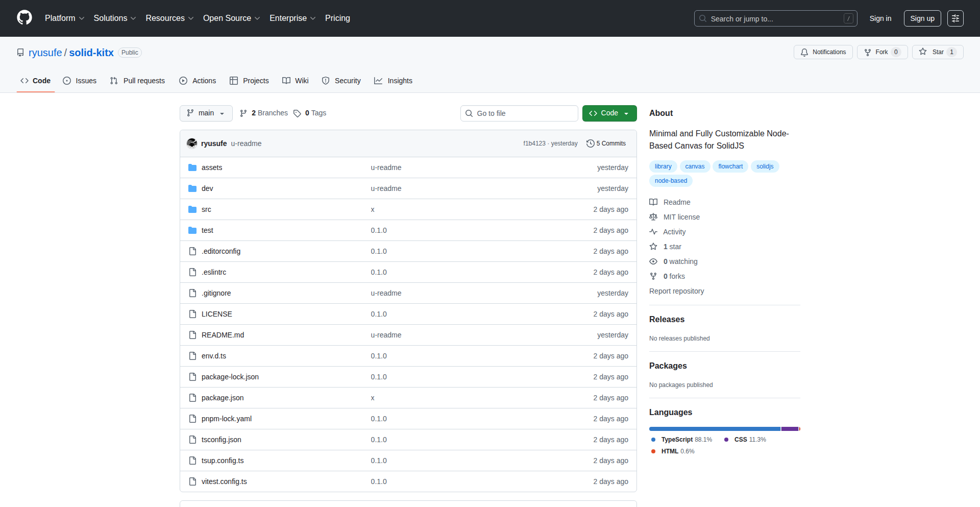
Task: Click the Sign up button
Action: click(x=922, y=18)
